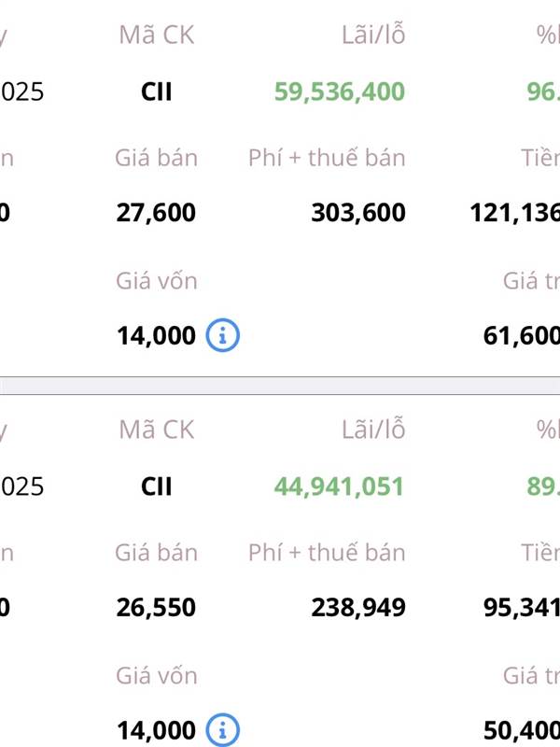Click the second card's Giá bán label
The height and width of the screenshot is (747, 560).
156,553
